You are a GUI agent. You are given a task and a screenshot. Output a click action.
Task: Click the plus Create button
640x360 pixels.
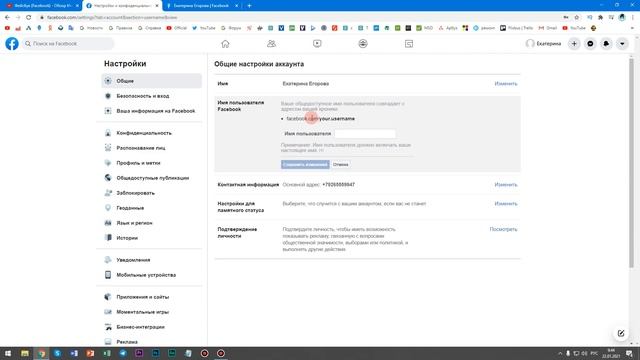pyautogui.click(x=574, y=44)
